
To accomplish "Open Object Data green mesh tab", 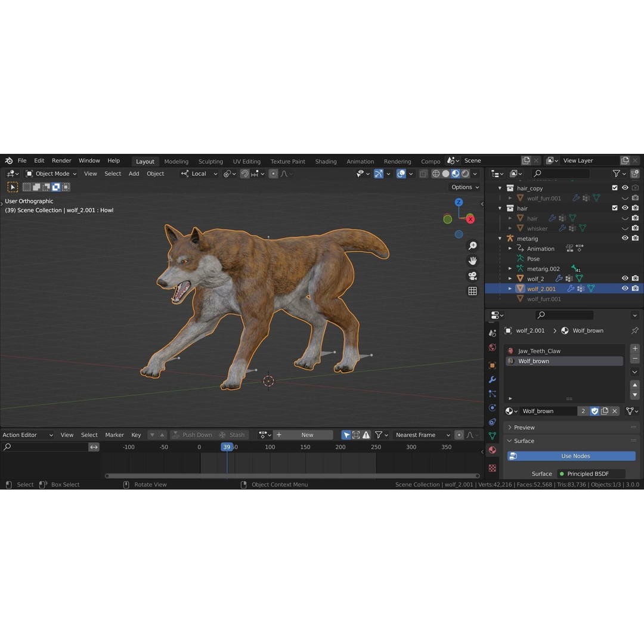I will [x=492, y=436].
